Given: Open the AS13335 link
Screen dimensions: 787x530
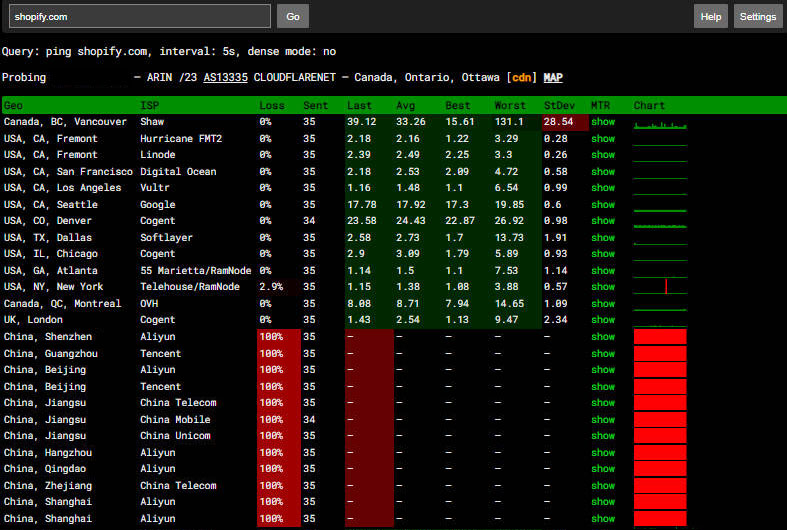Looking at the screenshot, I should [226, 78].
